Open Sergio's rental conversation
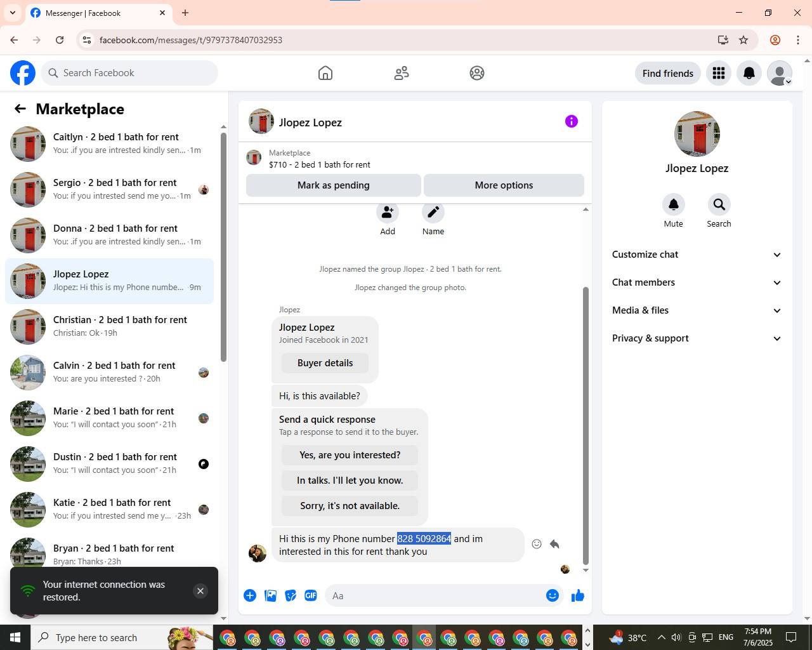The image size is (812, 650). pyautogui.click(x=109, y=190)
